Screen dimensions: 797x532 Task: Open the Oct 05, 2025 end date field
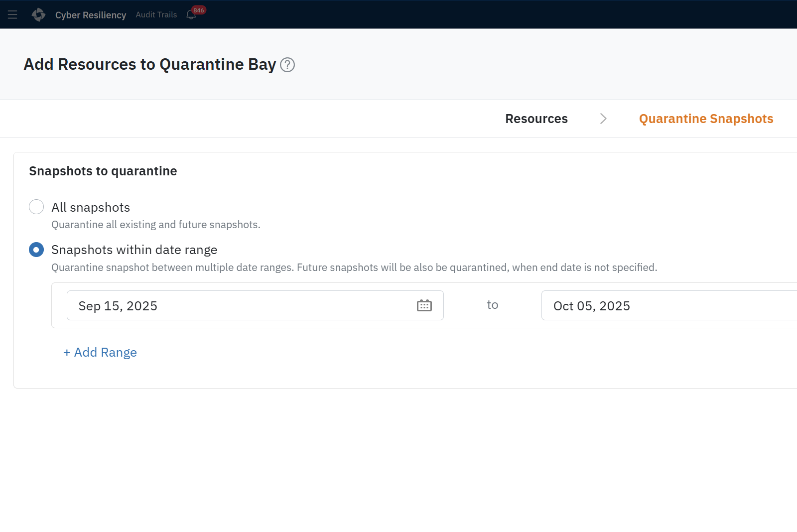pos(667,305)
